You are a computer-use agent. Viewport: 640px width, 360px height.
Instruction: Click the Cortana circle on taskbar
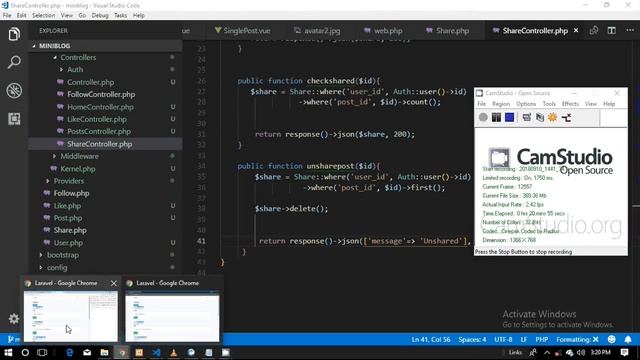click(x=25, y=352)
